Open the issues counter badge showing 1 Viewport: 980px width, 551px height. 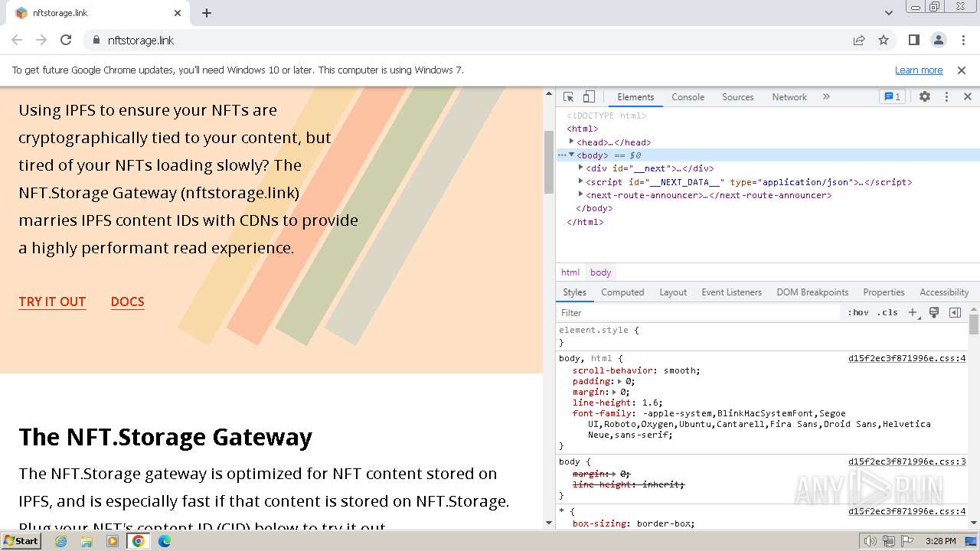coord(892,97)
